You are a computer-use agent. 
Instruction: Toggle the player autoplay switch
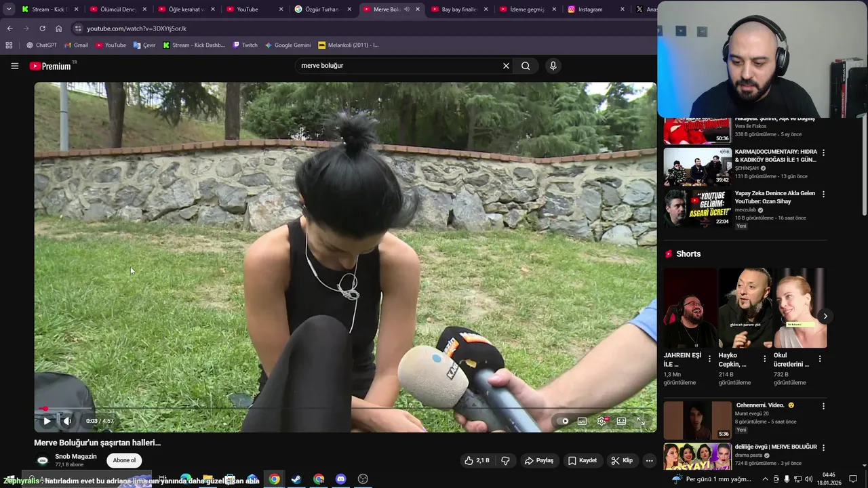pyautogui.click(x=564, y=421)
